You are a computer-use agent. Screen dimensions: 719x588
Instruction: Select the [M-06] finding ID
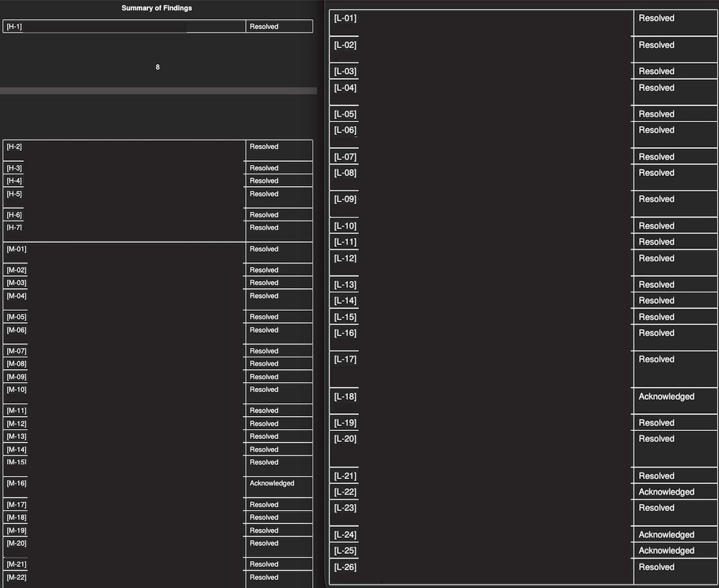click(16, 330)
